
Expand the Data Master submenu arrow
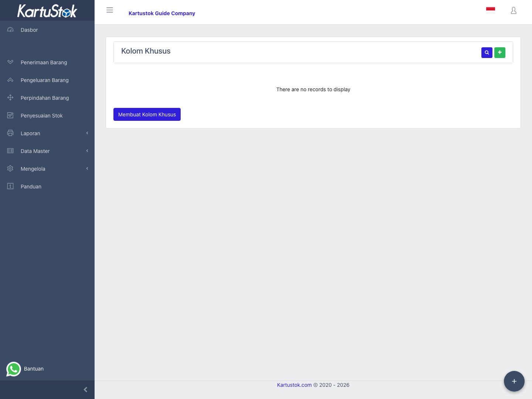click(x=87, y=151)
